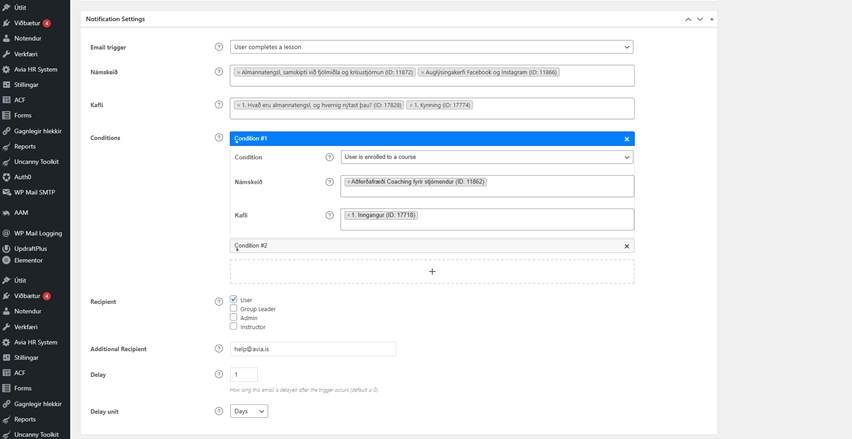Image resolution: width=852 pixels, height=439 pixels.
Task: Expand the collapsed Condition #2 header
Action: coord(420,246)
